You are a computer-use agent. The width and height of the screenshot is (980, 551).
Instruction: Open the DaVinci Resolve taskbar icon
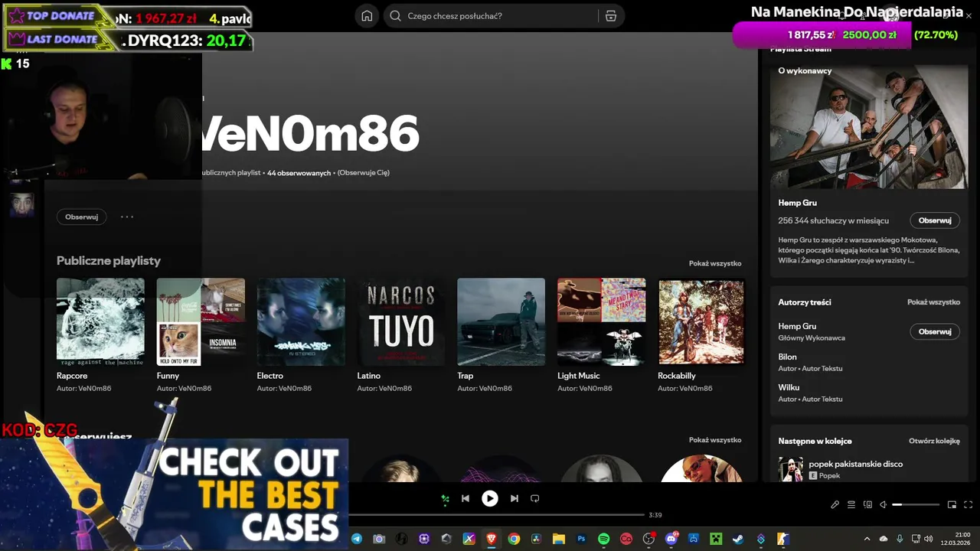pos(537,539)
